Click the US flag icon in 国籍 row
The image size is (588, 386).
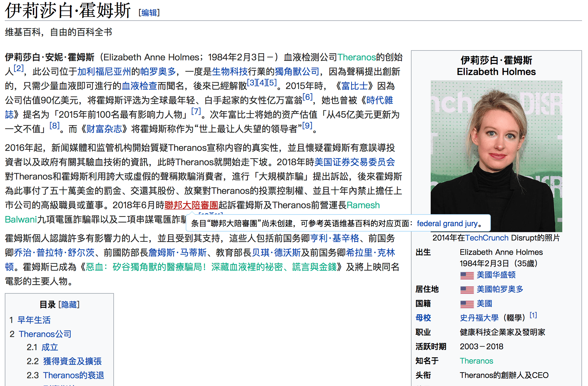[467, 304]
